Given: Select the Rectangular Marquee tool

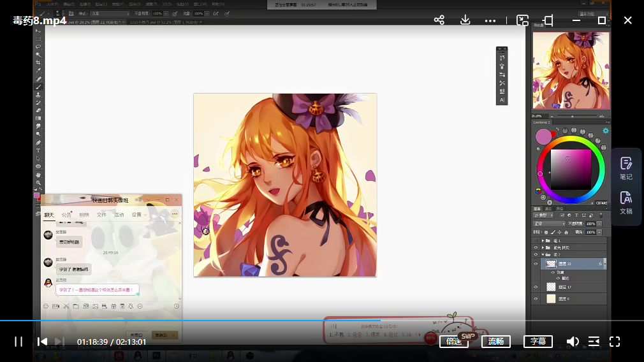Looking at the screenshot, I should (38, 39).
